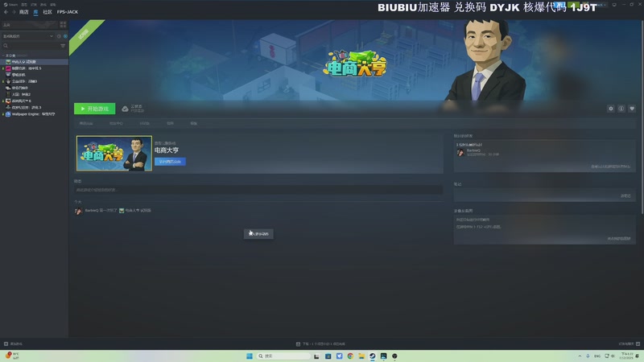Open the taskbar clock and date
Viewport: 644px width, 362px height.
point(627,356)
